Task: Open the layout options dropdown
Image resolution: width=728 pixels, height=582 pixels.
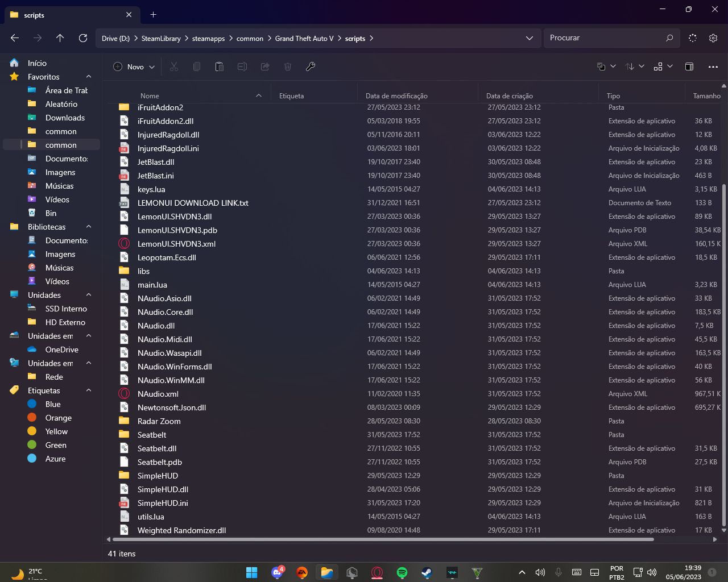Action: pyautogui.click(x=663, y=66)
